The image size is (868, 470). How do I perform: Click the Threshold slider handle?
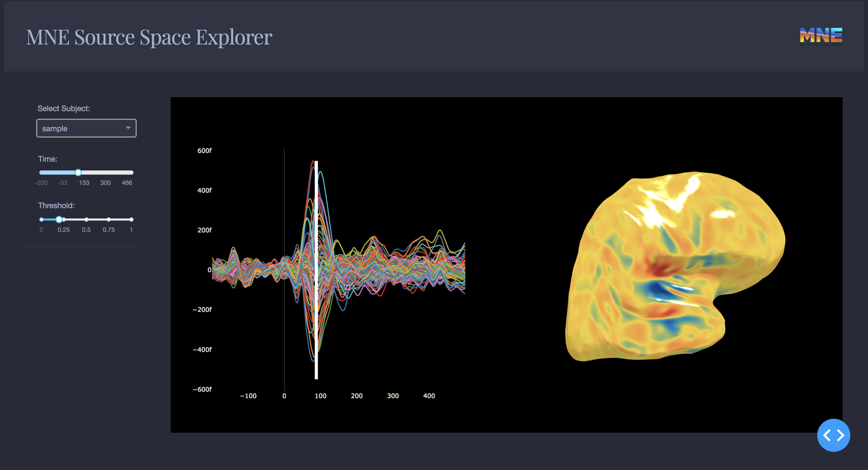tap(59, 220)
